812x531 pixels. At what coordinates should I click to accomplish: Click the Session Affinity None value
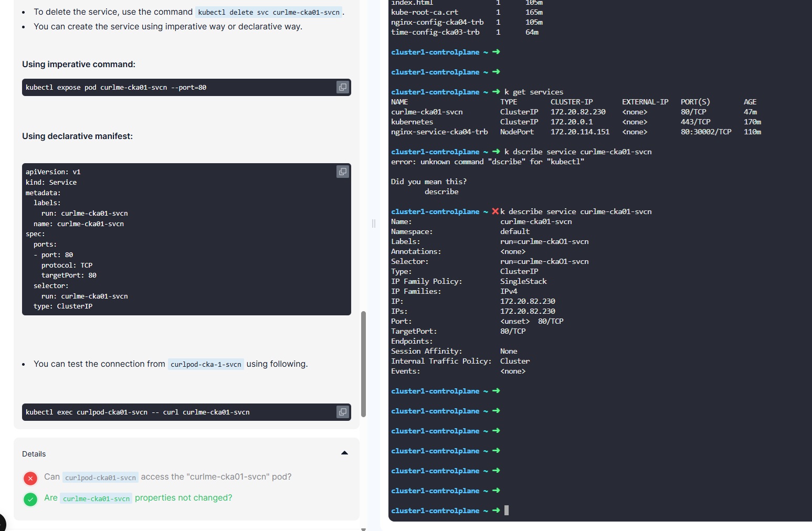click(509, 351)
